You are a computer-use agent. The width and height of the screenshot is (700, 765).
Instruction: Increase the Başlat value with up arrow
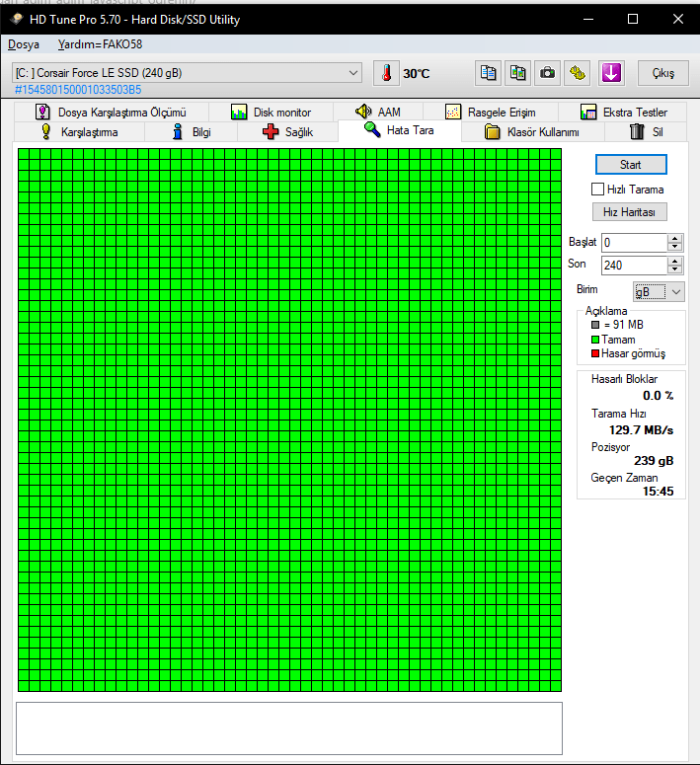pyautogui.click(x=674, y=238)
